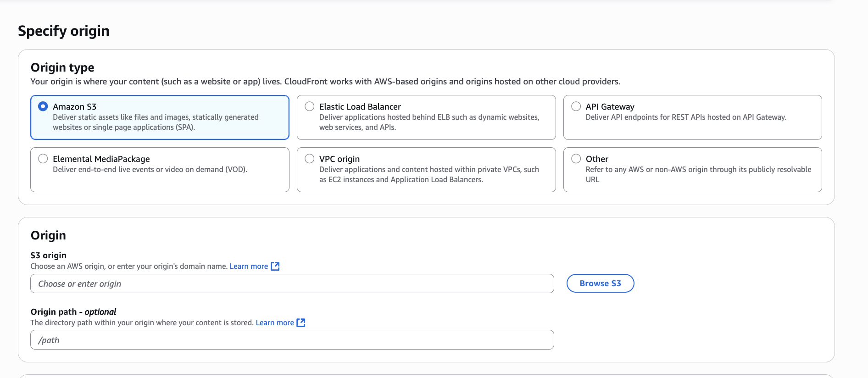Screen dimensions: 868x378
Task: Click the Browse S3 button
Action: coord(600,283)
